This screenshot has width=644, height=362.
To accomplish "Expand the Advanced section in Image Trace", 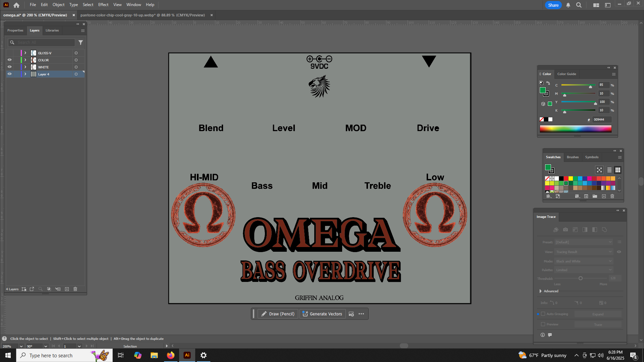I will click(540, 291).
